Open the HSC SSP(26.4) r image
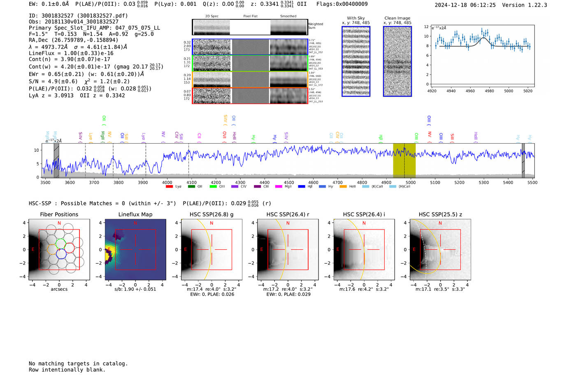The height and width of the screenshot is (392, 576). [x=288, y=250]
